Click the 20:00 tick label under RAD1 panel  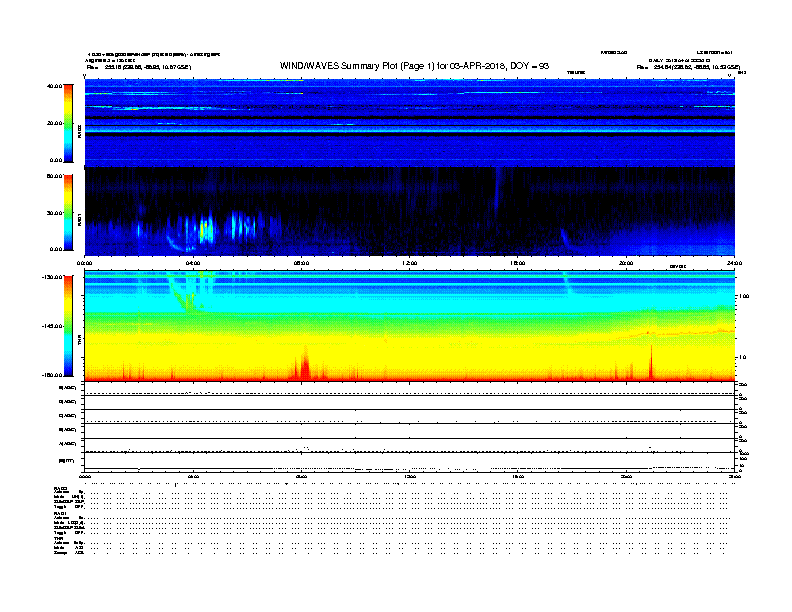tap(626, 263)
